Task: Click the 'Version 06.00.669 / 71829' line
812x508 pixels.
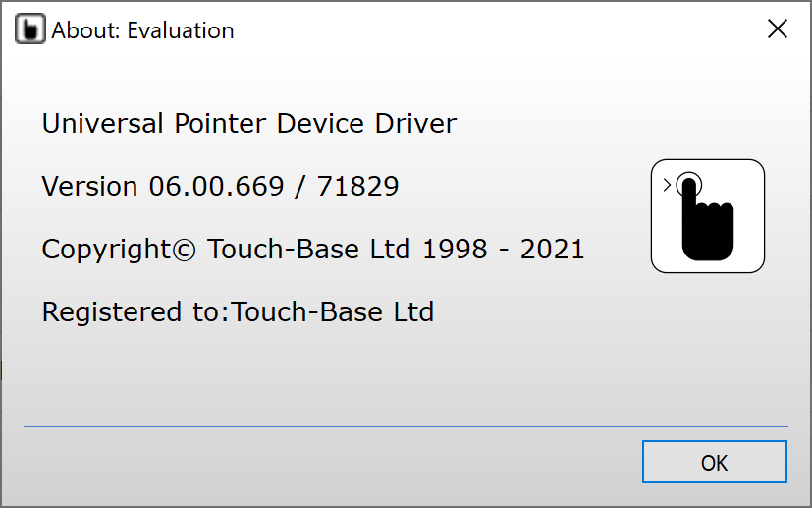Action: (220, 186)
